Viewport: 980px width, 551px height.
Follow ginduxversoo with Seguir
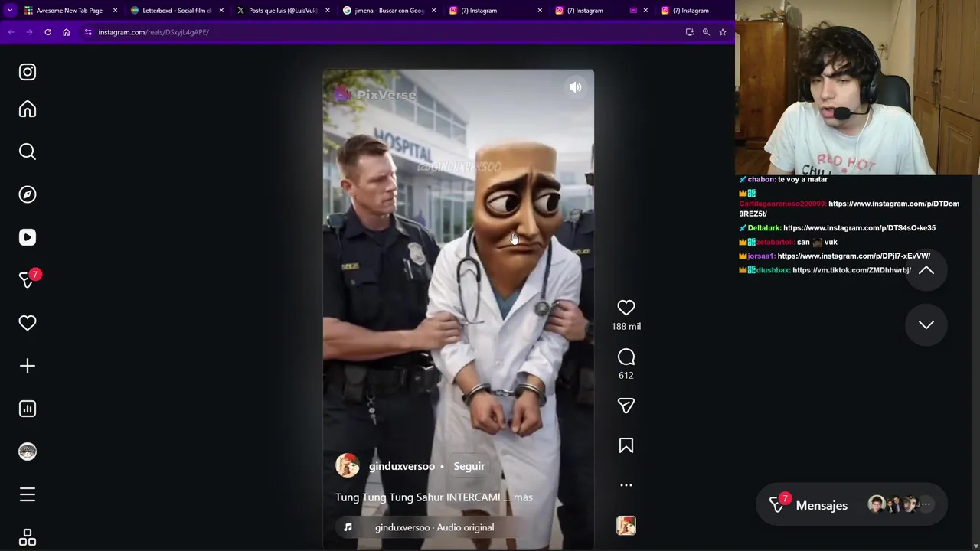pyautogui.click(x=469, y=466)
